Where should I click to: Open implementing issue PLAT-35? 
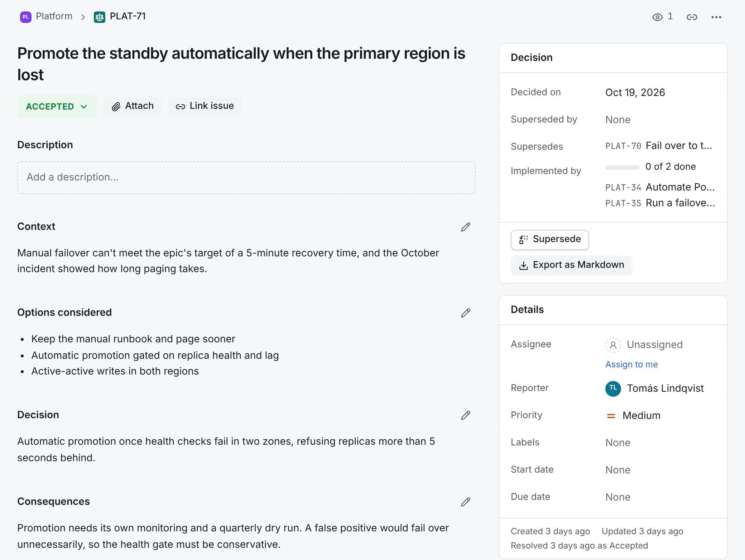[x=660, y=203]
